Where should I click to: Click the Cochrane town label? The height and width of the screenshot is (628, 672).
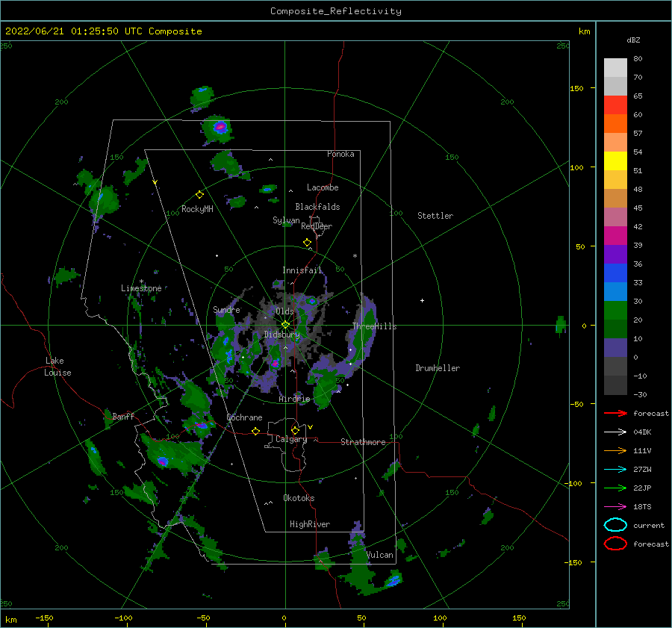[244, 417]
